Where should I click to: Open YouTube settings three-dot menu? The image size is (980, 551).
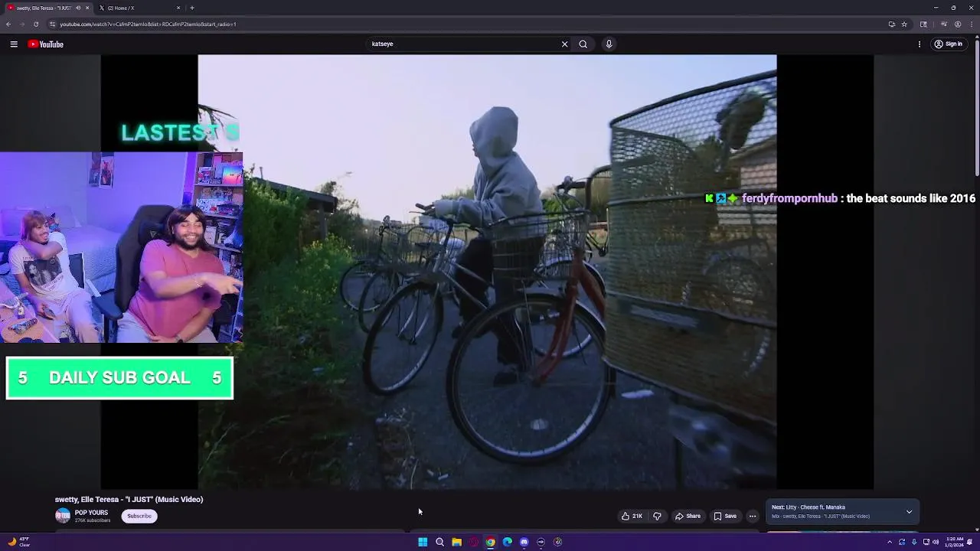click(920, 44)
